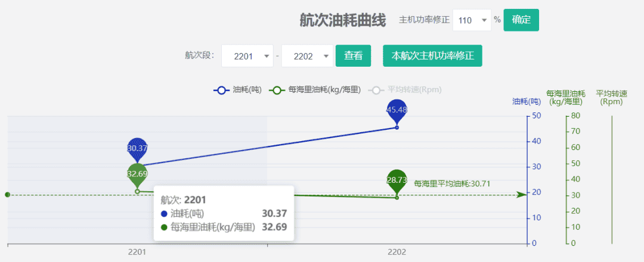
Task: Click the green average line arrowhead
Action: click(521, 195)
